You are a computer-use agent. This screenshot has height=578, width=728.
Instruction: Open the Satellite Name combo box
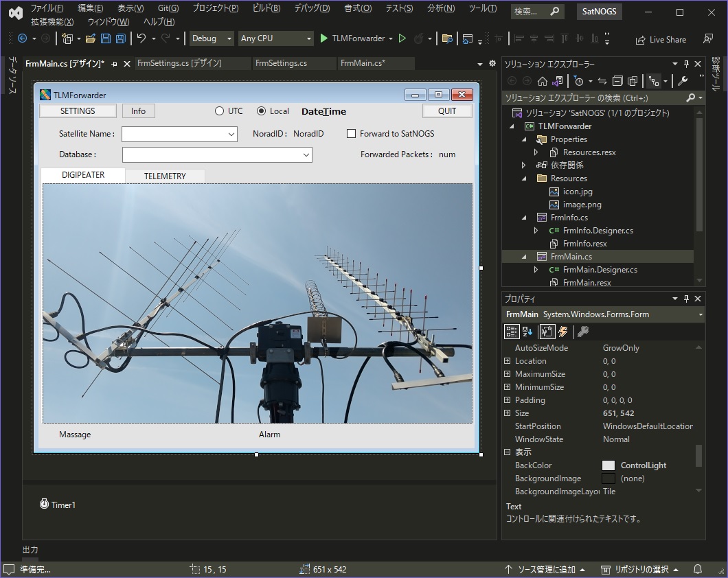click(x=231, y=135)
